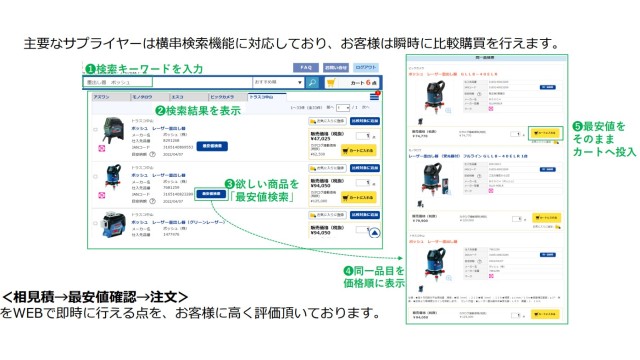This screenshot has height=360, width=640.
Task: Click カートに入れる in the ¥47,025 row
Action: tap(358, 151)
